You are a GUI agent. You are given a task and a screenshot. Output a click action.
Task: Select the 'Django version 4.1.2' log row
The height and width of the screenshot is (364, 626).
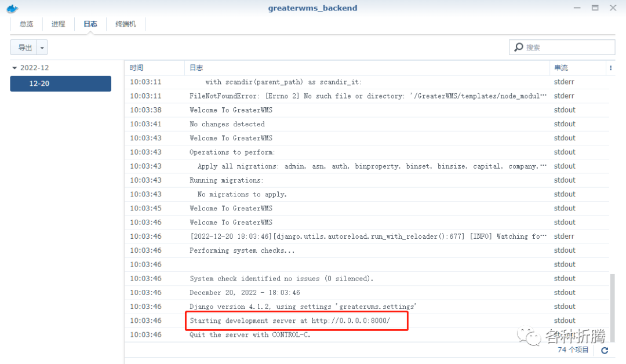click(x=367, y=307)
